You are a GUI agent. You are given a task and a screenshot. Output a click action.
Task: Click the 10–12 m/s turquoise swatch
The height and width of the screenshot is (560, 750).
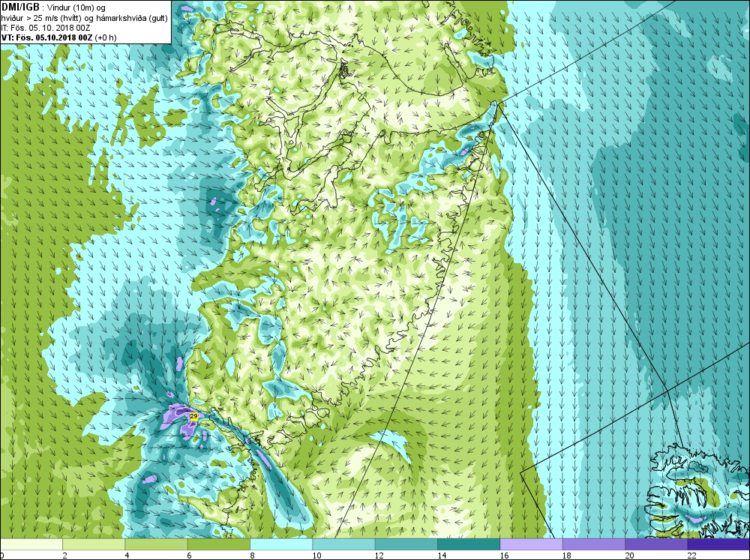tap(343, 544)
